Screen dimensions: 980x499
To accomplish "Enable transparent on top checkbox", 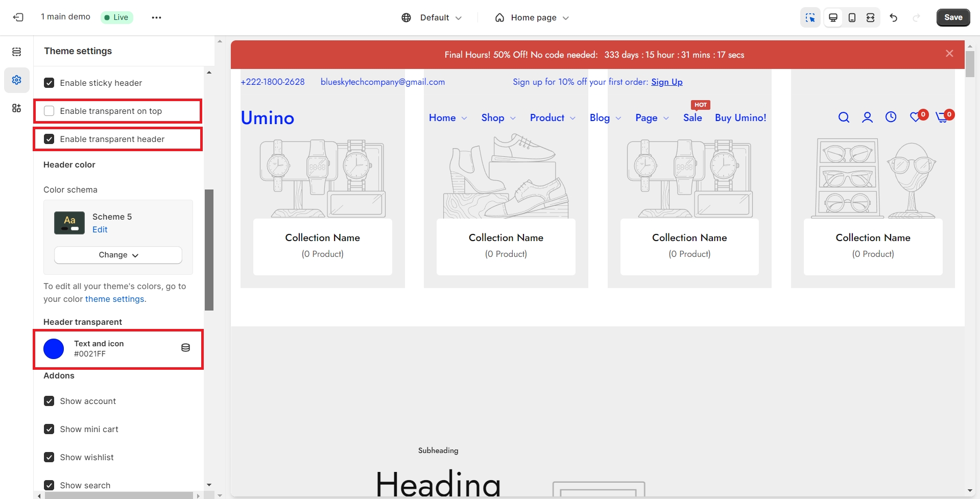I will click(49, 111).
